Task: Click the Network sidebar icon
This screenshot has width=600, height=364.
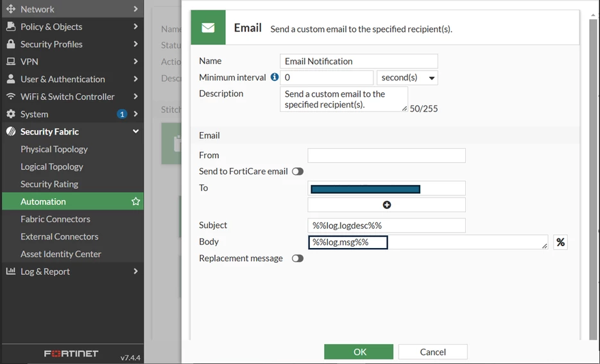Action: pyautogui.click(x=11, y=9)
